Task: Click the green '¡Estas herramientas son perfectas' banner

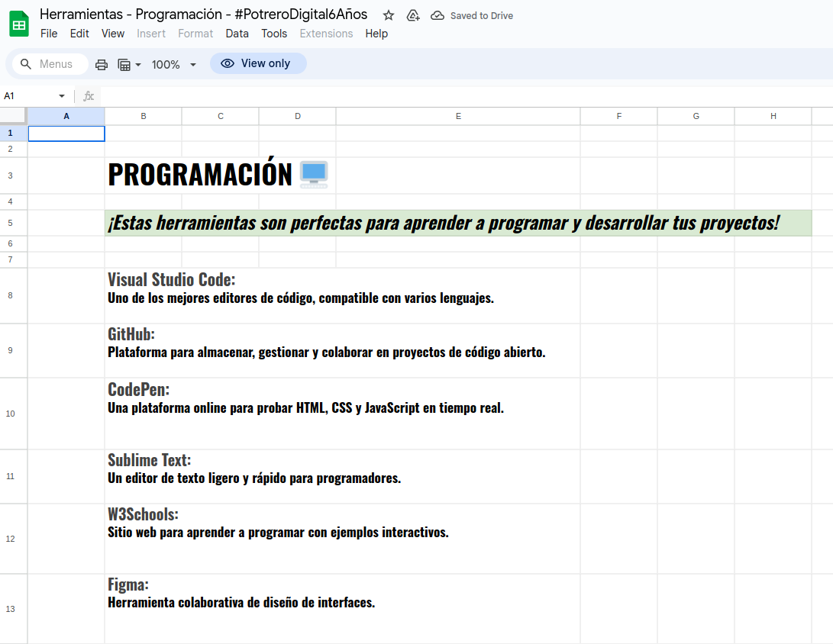Action: 458,223
